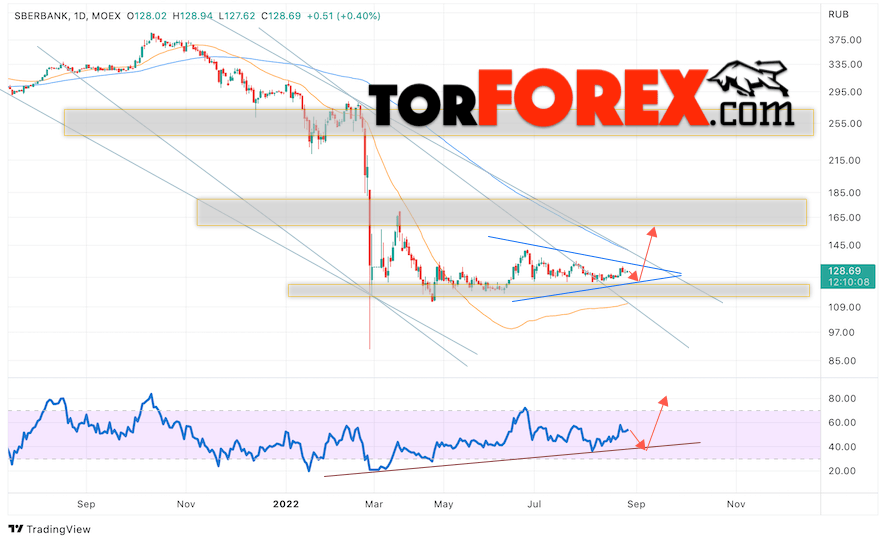Click the 109.00 price axis label
The image size is (886, 543).
[845, 307]
